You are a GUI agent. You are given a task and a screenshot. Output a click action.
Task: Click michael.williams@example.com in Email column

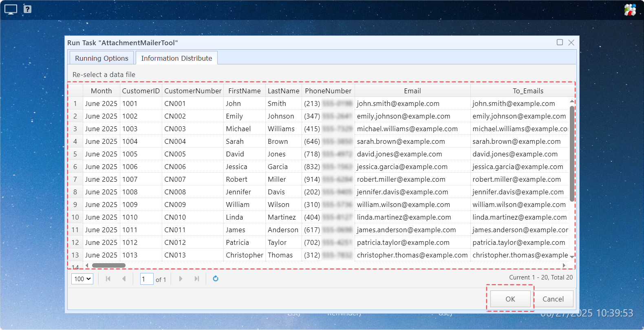(x=412, y=129)
